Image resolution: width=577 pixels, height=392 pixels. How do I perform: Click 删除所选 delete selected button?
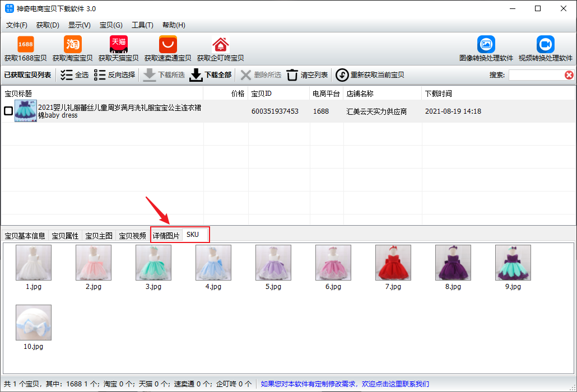click(x=261, y=75)
